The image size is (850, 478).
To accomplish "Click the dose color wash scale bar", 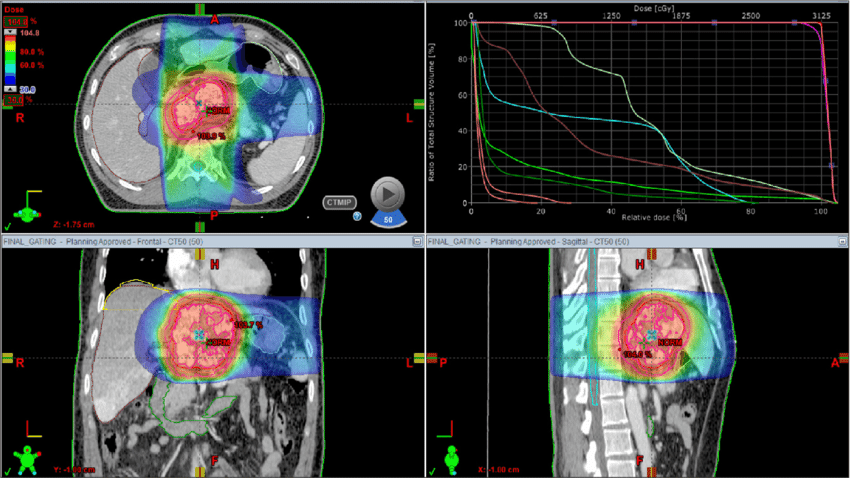I will coord(10,60).
